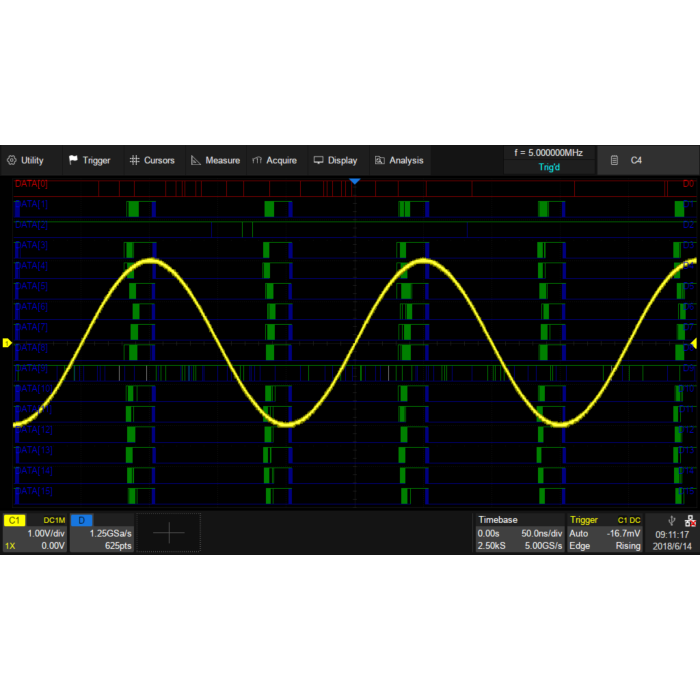Open the Utility menu
This screenshot has height=700, width=700.
click(x=26, y=160)
